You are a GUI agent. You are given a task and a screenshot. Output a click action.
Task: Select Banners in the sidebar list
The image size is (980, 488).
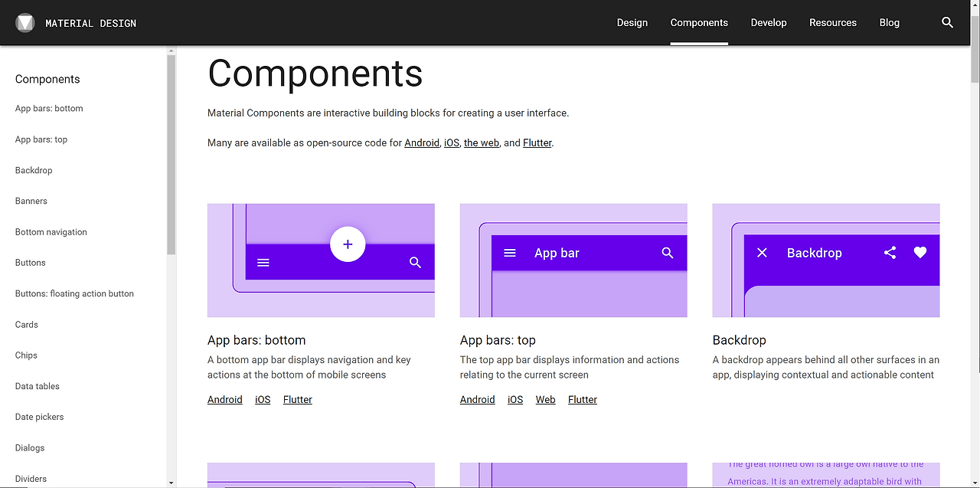(x=31, y=201)
